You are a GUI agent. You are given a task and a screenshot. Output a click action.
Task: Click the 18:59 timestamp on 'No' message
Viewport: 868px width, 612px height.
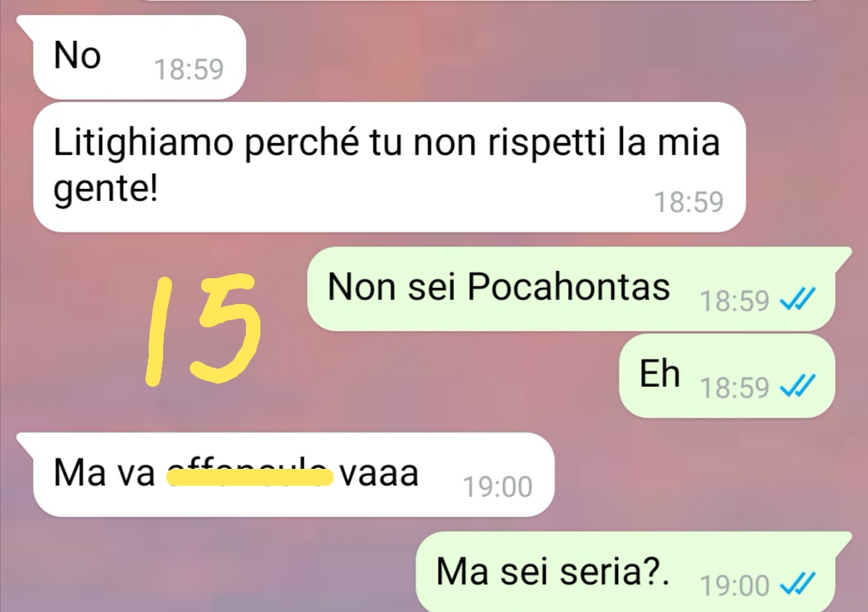coord(189,70)
